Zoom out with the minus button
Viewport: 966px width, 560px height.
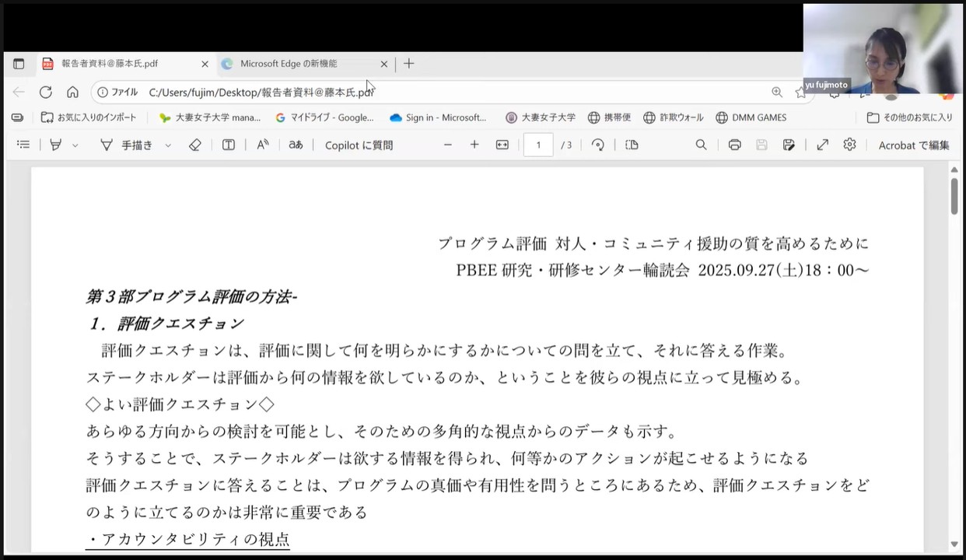tap(448, 145)
